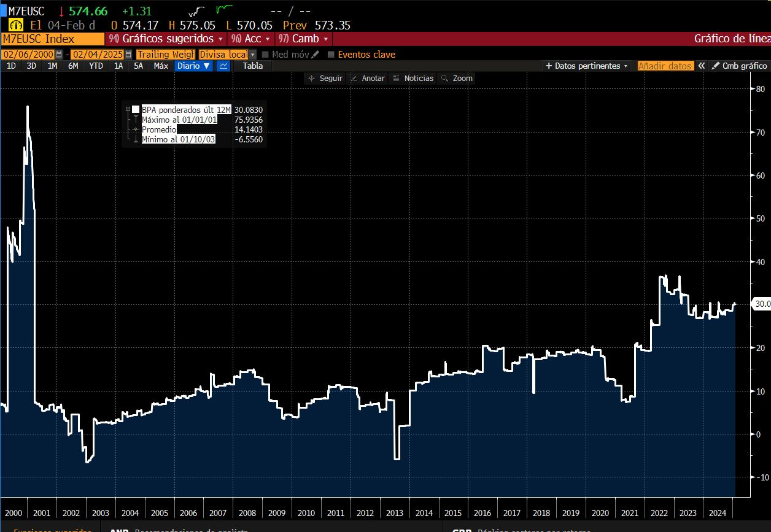Expand the Datos pertinentes dropdown
Viewport: 771px width, 532px height.
pyautogui.click(x=587, y=66)
